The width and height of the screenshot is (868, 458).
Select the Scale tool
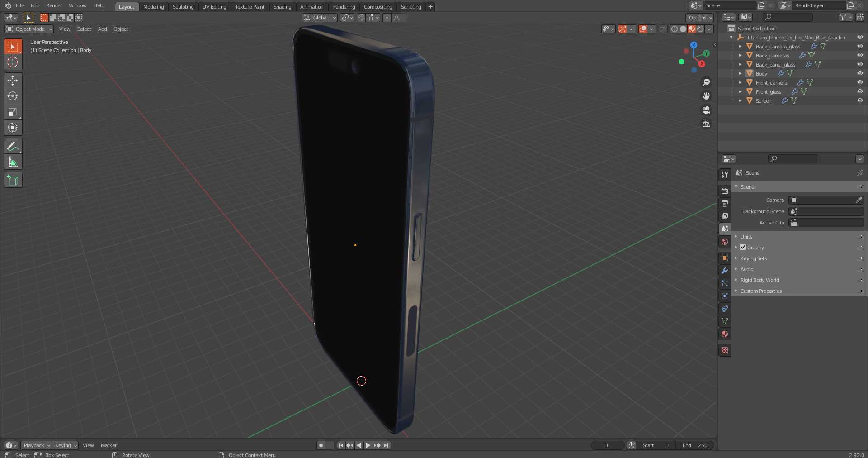pos(13,112)
